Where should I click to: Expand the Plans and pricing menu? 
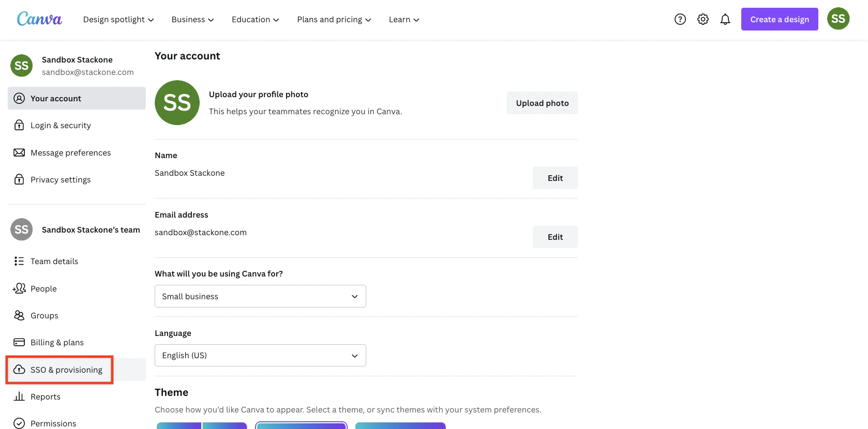334,20
